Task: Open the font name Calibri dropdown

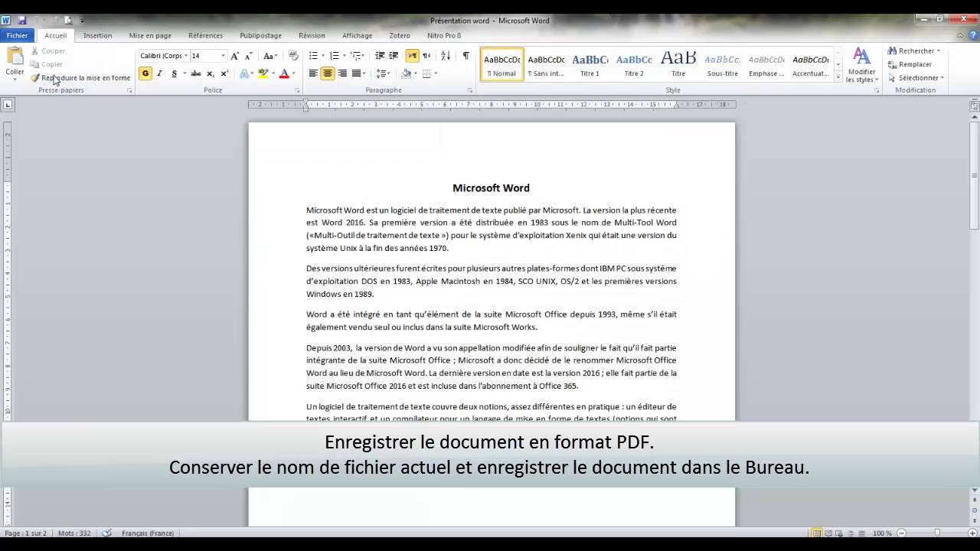Action: 186,56
